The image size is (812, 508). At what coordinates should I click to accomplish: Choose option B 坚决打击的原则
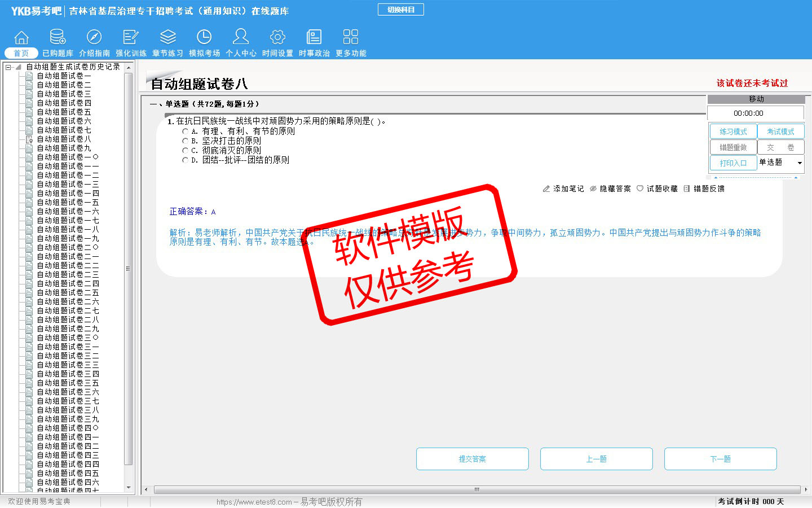[185, 141]
